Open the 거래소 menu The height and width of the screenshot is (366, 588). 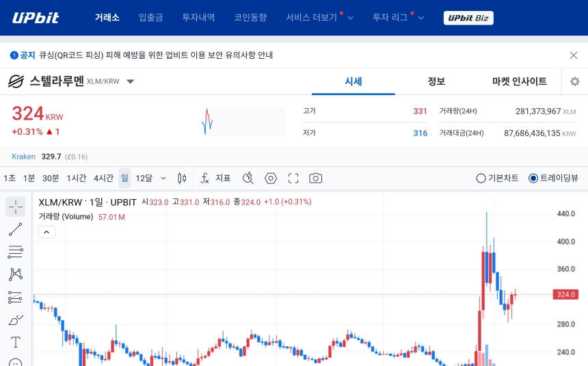click(107, 17)
